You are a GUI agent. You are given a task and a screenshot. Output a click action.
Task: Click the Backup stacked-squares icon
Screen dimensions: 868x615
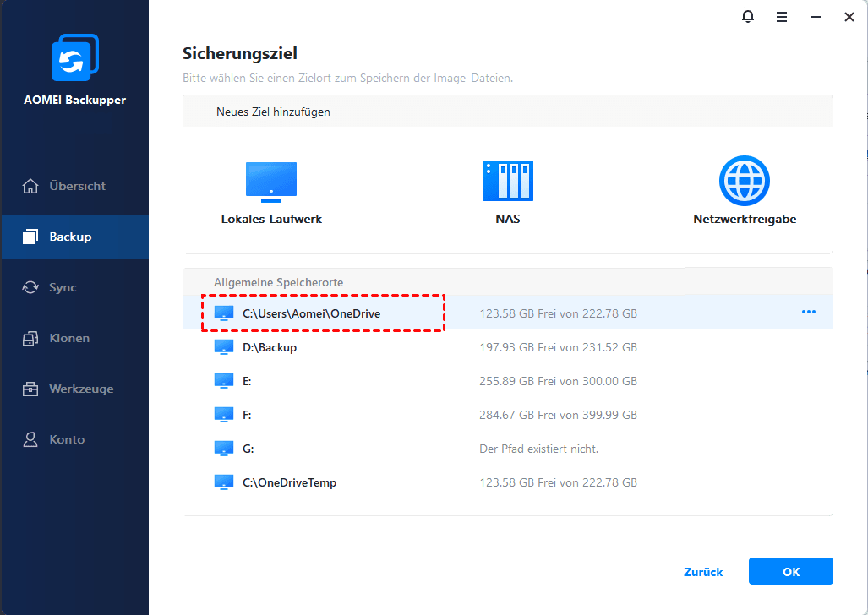click(30, 237)
